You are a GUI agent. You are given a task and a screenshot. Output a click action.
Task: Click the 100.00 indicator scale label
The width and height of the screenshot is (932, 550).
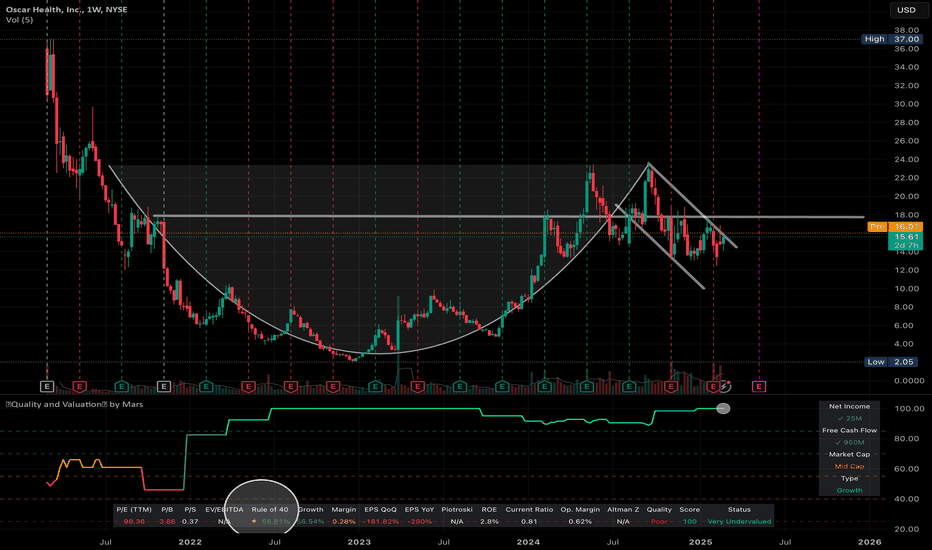pyautogui.click(x=909, y=408)
